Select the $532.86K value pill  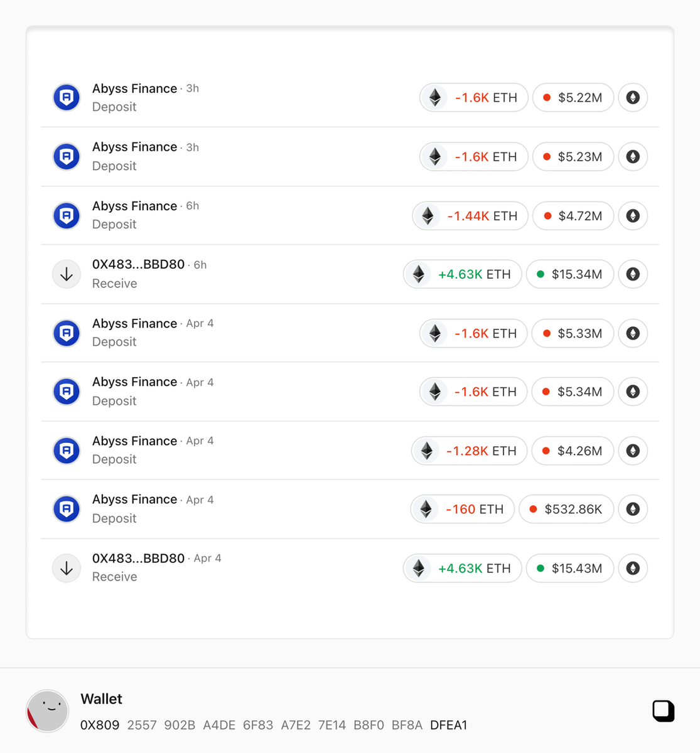point(566,509)
